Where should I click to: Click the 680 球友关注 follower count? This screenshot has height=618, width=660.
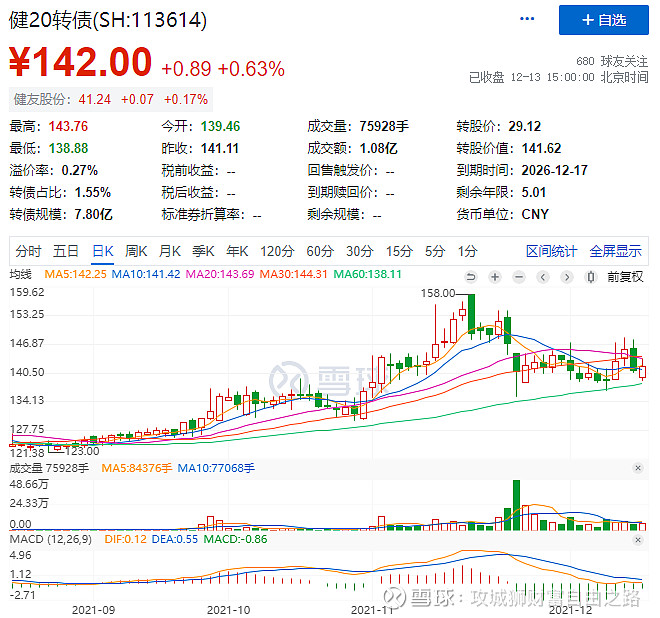tap(612, 61)
